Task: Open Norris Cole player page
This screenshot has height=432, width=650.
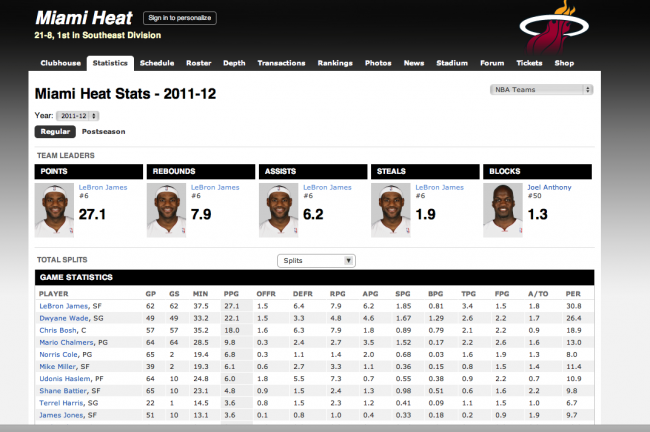Action: [58, 354]
